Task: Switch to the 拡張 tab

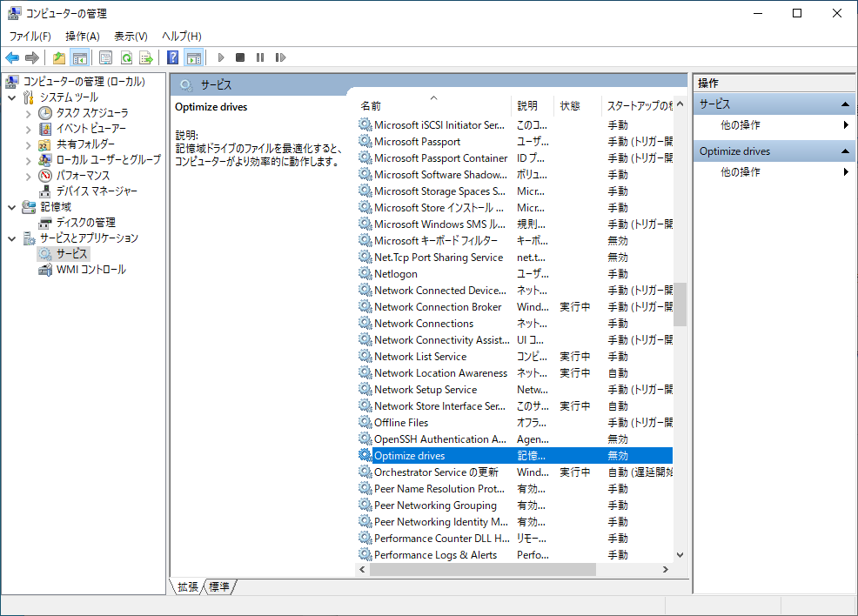Action: click(x=188, y=587)
